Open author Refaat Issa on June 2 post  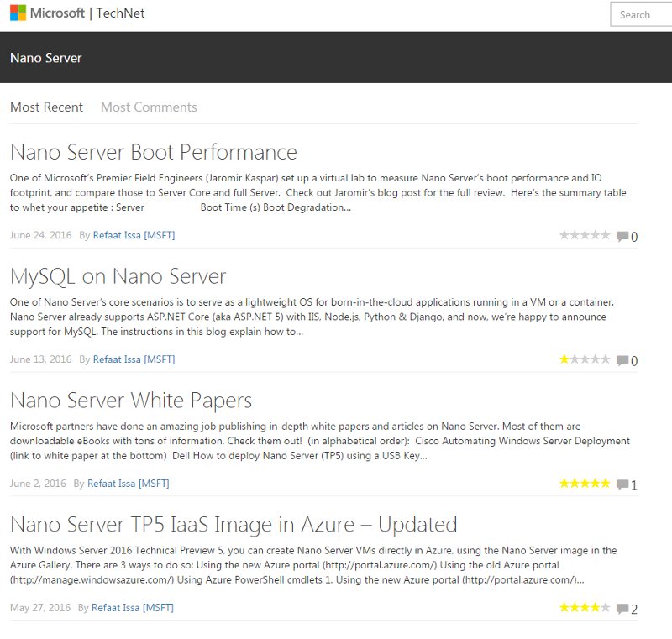129,484
